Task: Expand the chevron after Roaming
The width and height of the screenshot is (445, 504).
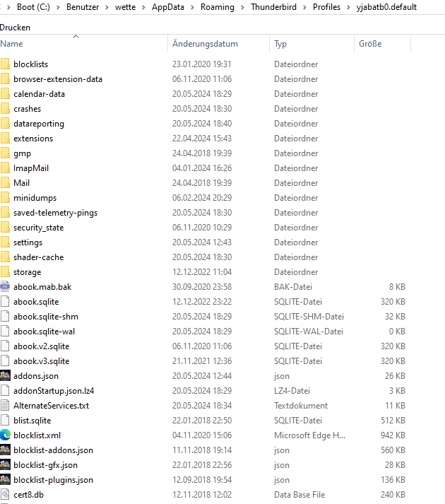Action: coord(242,7)
